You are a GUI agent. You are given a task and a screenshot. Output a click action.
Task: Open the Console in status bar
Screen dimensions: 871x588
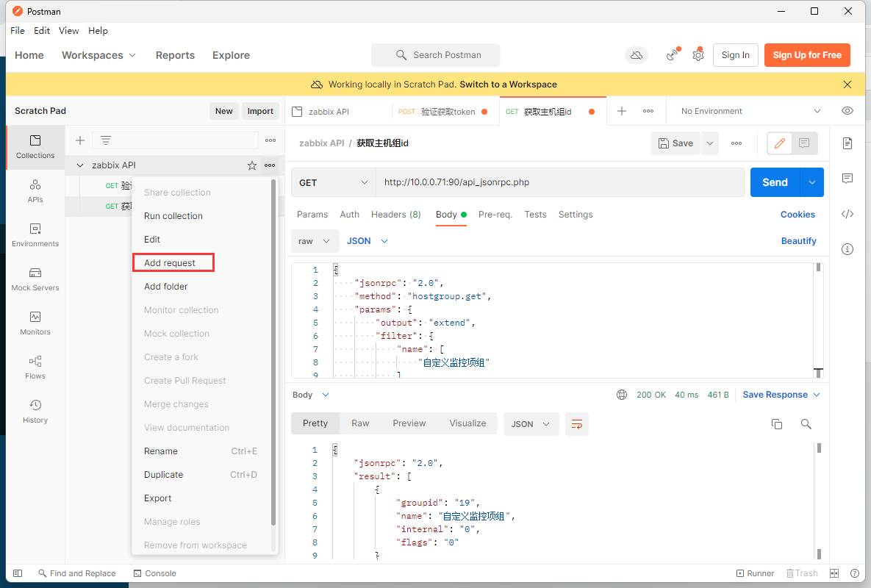(x=155, y=573)
